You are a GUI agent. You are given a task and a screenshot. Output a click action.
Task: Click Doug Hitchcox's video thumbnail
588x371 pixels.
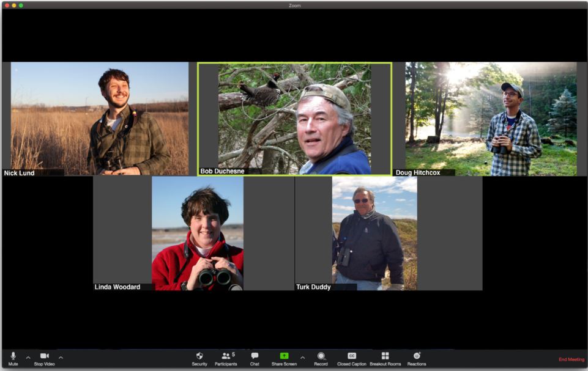491,119
